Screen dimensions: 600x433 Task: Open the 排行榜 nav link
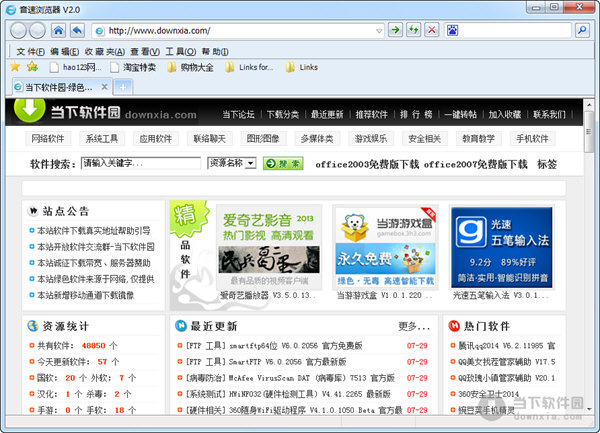point(416,114)
